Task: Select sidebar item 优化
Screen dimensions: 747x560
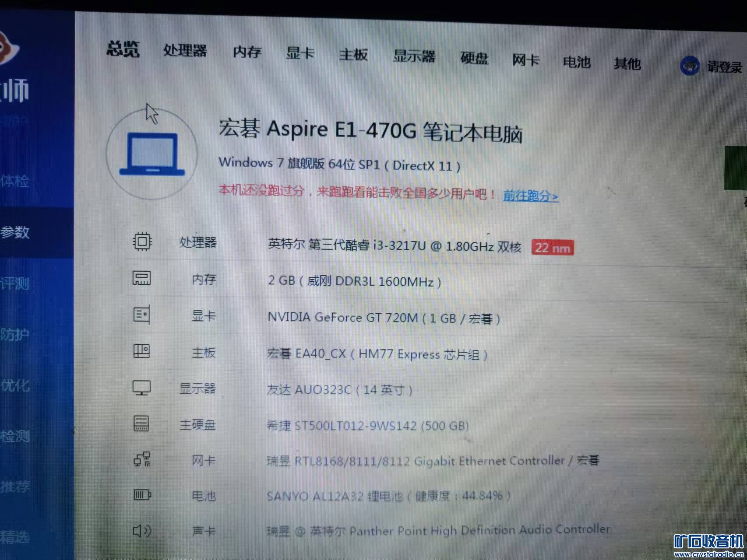Action: coord(15,385)
